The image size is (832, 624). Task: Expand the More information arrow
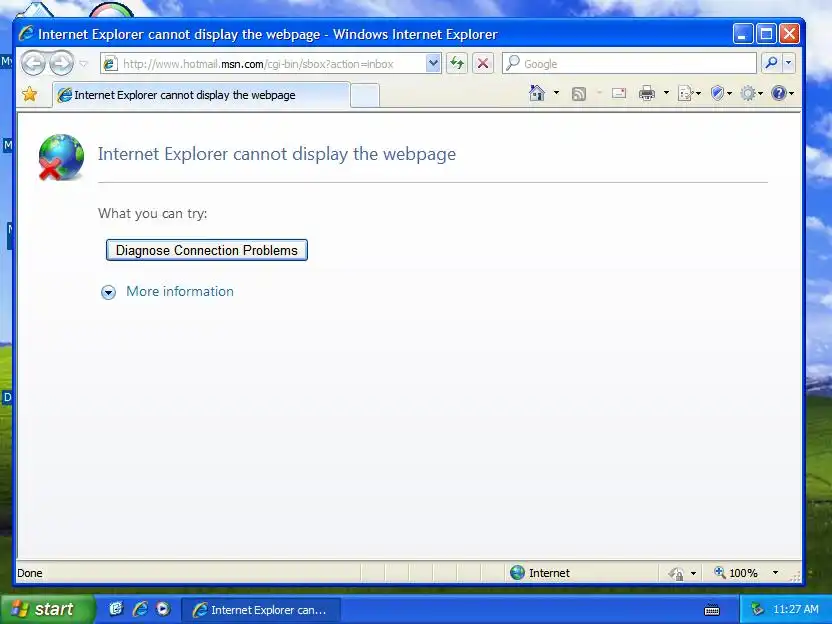click(108, 292)
